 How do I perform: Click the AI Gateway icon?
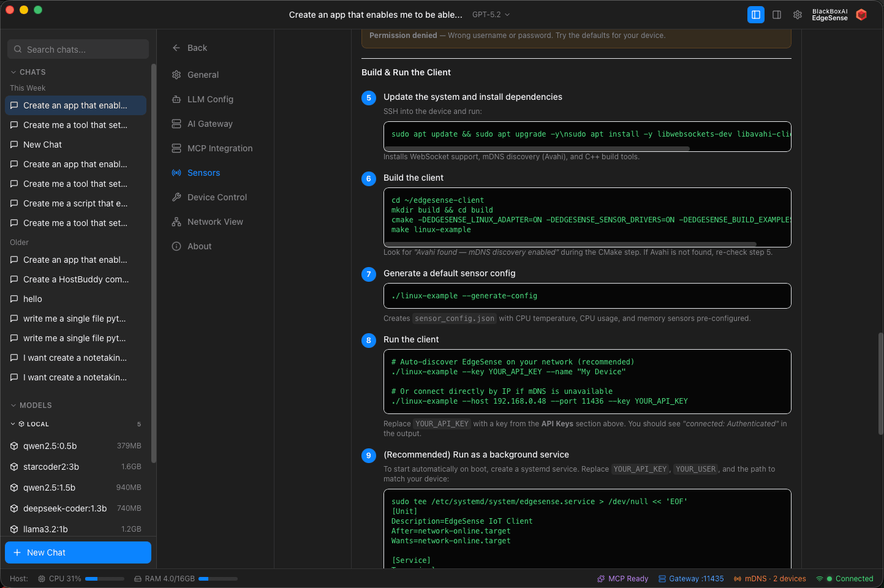tap(176, 124)
